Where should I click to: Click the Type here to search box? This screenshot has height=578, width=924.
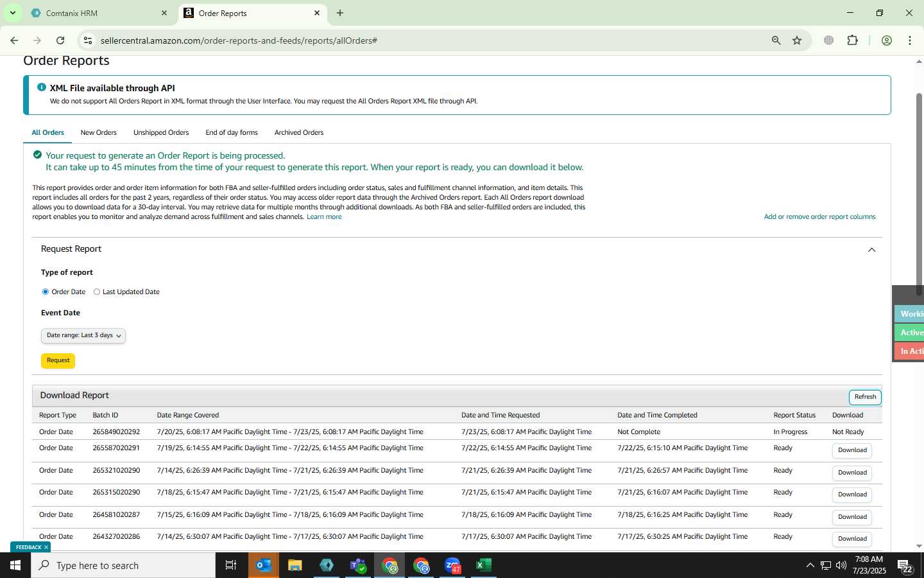coord(123,565)
